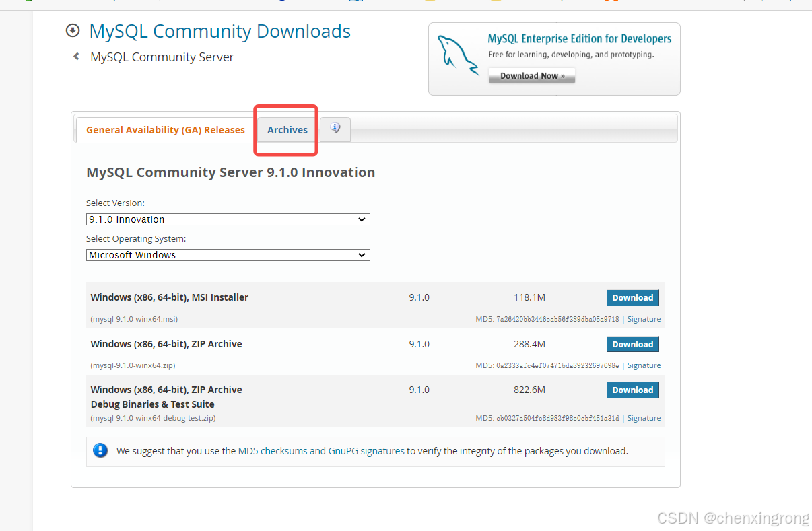Click Download Now in Enterprise Edition banner
The height and width of the screenshot is (531, 812).
pyautogui.click(x=532, y=75)
